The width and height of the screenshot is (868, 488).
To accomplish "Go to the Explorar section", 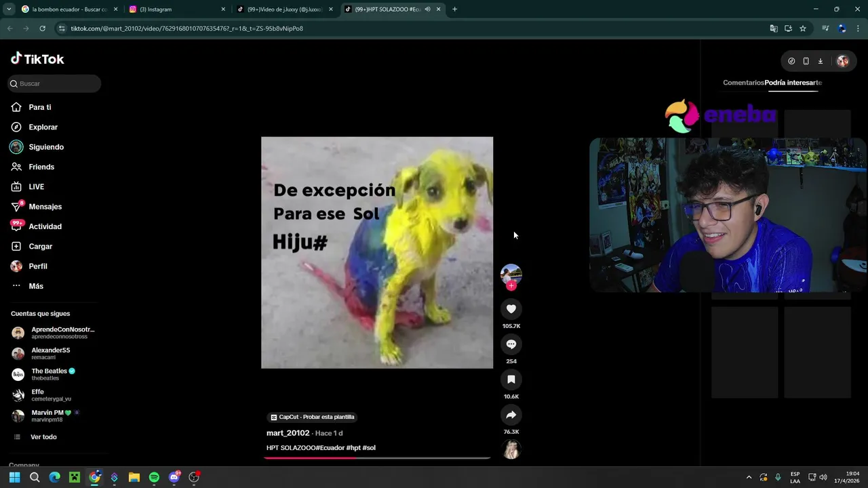I will click(x=43, y=127).
